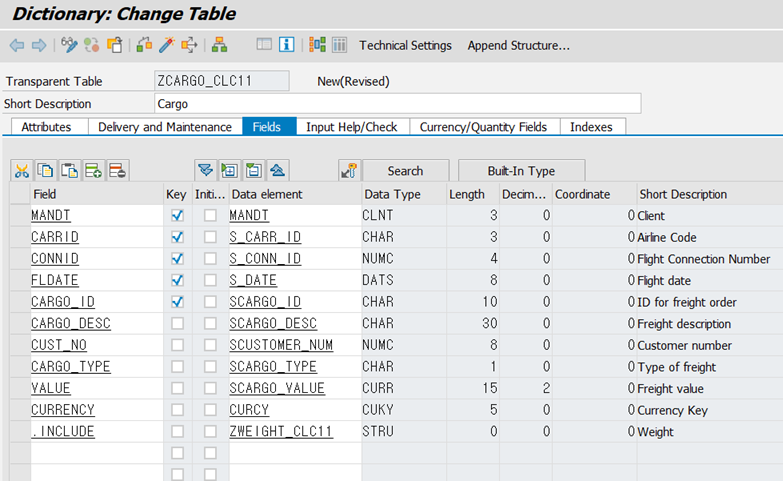Click the Expand Include icon

pos(205,171)
